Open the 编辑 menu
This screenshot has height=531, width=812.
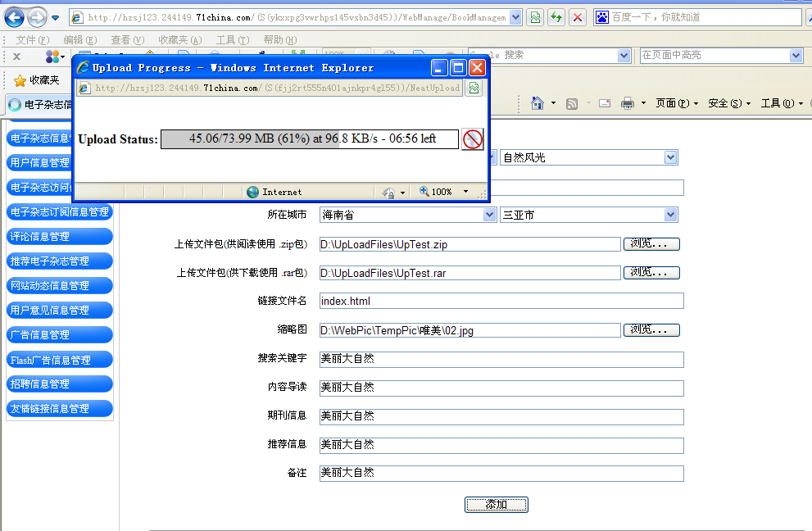(x=79, y=40)
